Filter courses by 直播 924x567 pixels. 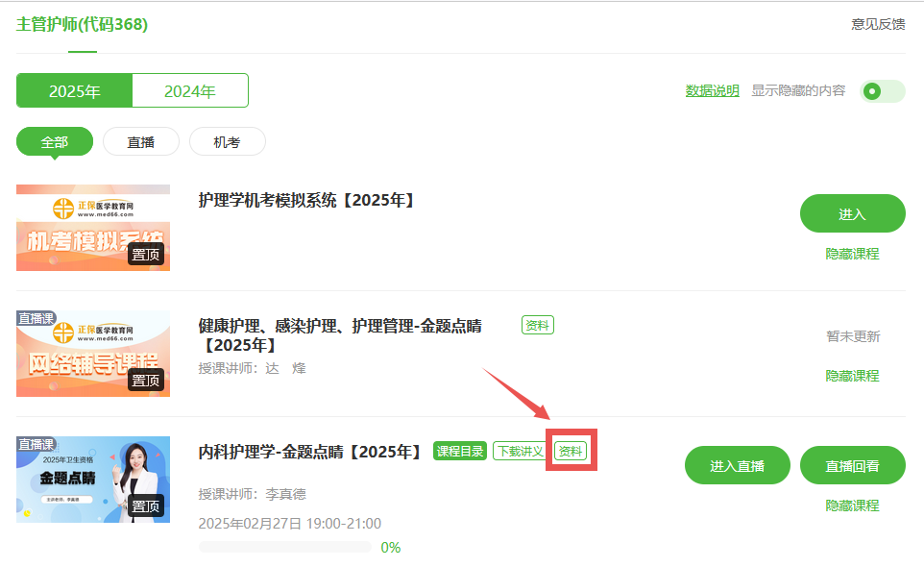click(141, 142)
